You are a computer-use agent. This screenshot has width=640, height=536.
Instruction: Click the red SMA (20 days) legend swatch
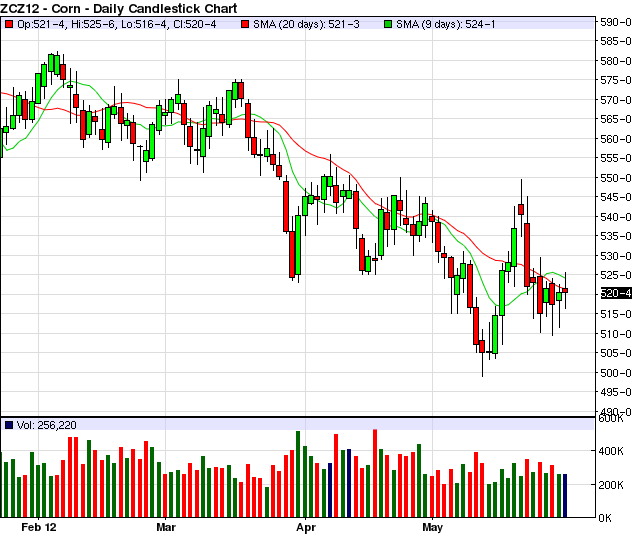point(245,24)
